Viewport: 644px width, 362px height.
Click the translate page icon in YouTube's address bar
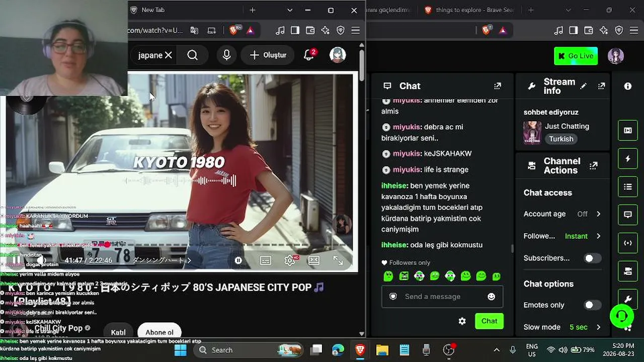(194, 30)
